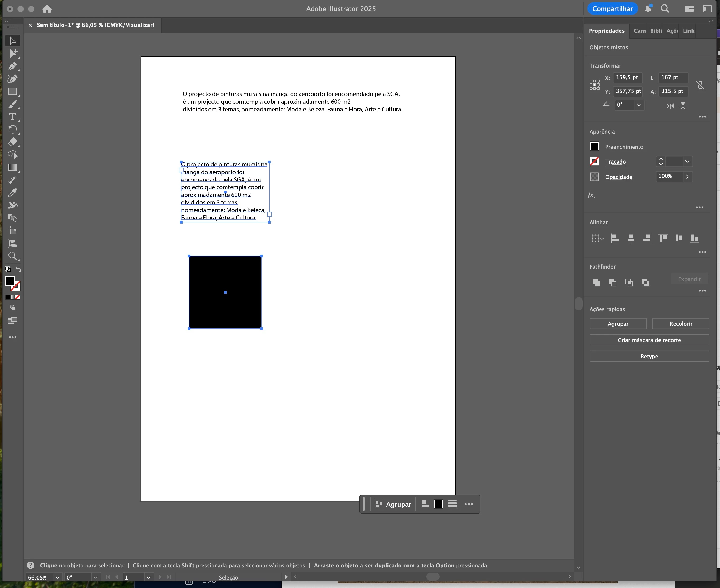Click the Criar máscara de recorte button
Image resolution: width=720 pixels, height=588 pixels.
649,340
